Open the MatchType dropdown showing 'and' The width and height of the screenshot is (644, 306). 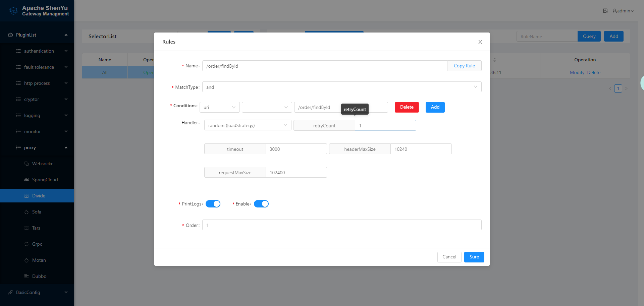coord(341,87)
